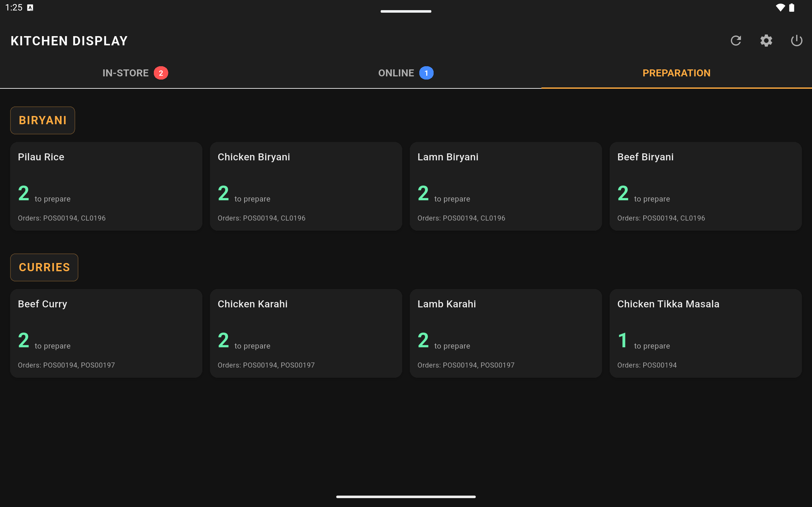Open the Chicken Biryani card
Viewport: 812px width, 507px height.
pyautogui.click(x=306, y=186)
